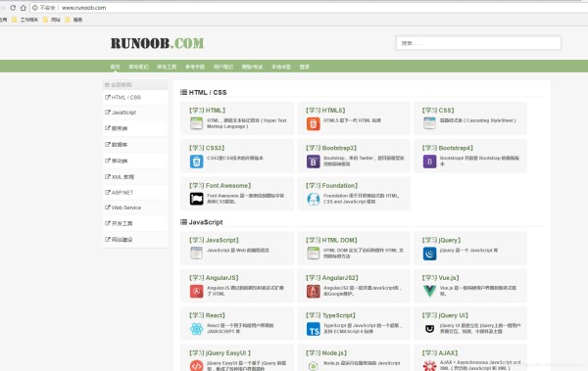The width and height of the screenshot is (588, 371).
Task: Click the blue CSS3 shield icon
Action: coord(196,162)
